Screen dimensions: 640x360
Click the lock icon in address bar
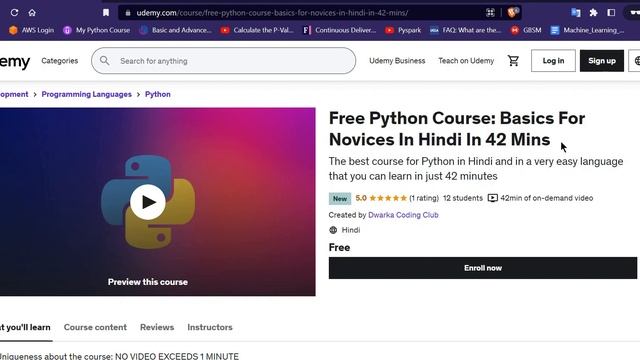coord(128,13)
